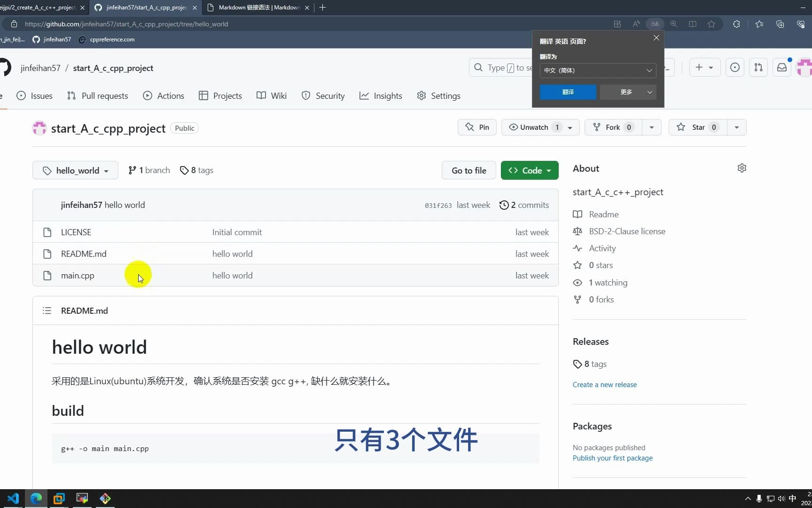
Task: Click the jinfeihan57 owner link
Action: (x=40, y=68)
